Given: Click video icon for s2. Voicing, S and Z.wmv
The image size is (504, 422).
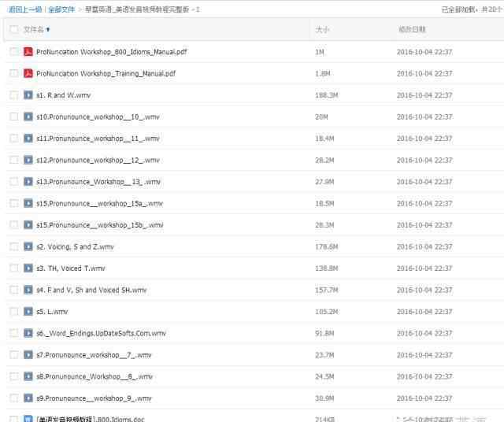Looking at the screenshot, I should (x=28, y=246).
